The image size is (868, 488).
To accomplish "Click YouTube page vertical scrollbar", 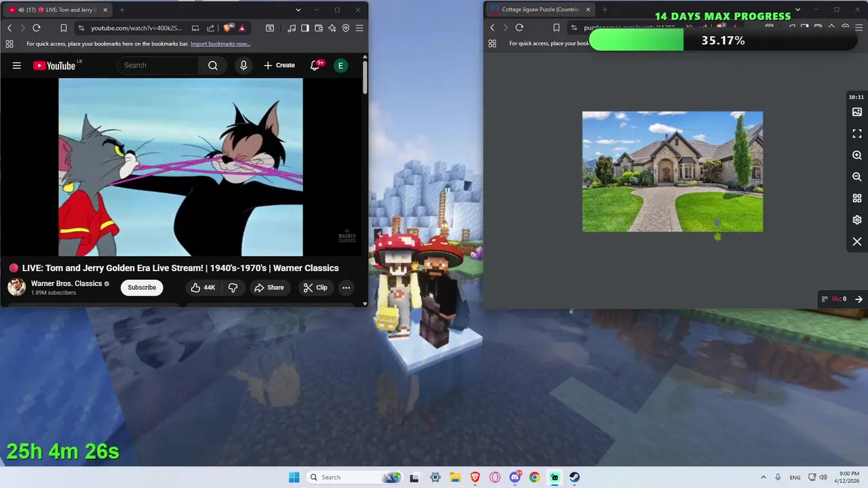I will tap(364, 78).
